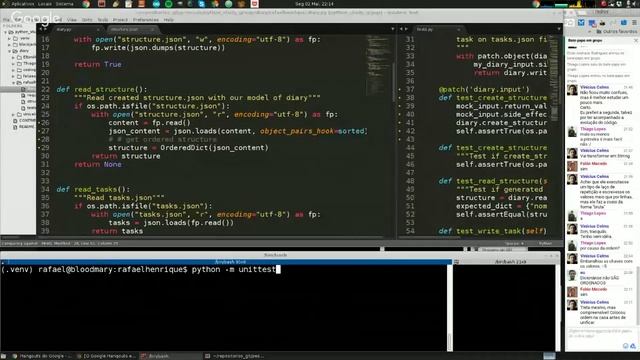Open the Locais panel menu
Screen dimensions: 640x360
[x=45, y=4]
